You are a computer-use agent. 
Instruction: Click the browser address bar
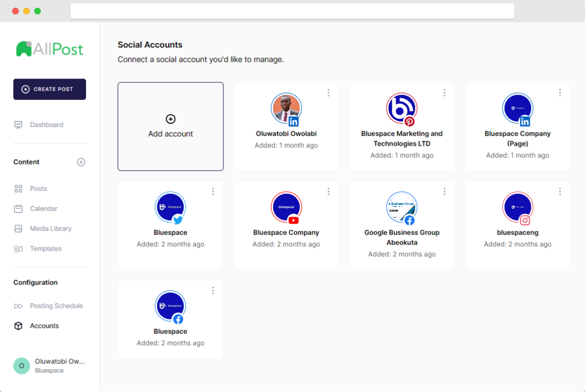[292, 11]
